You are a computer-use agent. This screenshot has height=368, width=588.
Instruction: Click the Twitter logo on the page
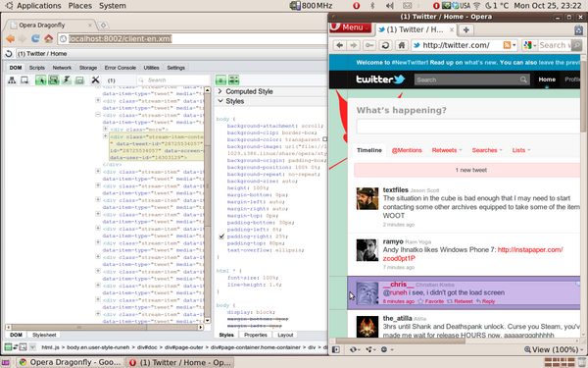click(x=380, y=79)
